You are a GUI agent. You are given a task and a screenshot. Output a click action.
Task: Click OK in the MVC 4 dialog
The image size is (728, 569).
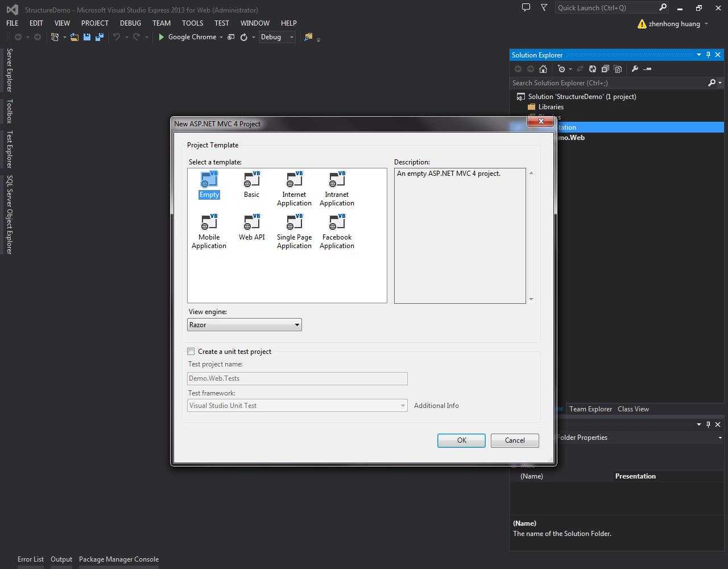(461, 440)
